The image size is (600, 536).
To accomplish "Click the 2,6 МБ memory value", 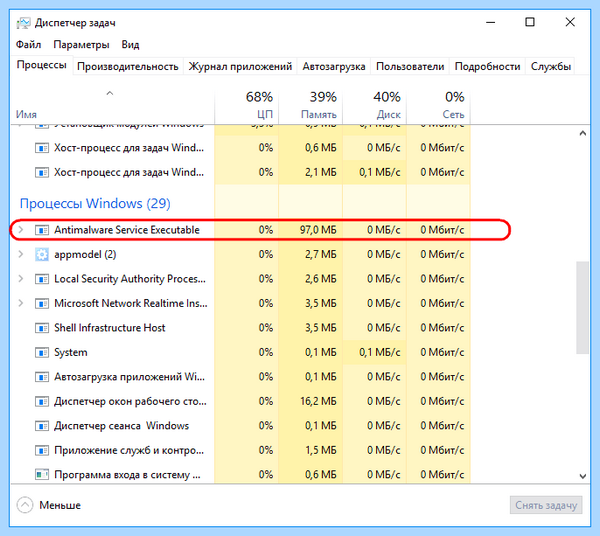I will 321,279.
